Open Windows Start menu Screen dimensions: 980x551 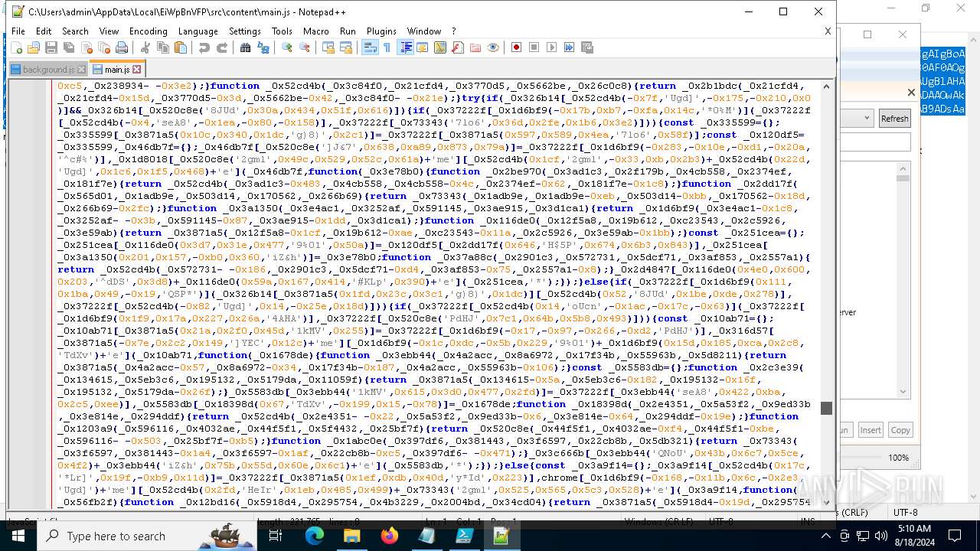tap(18, 536)
